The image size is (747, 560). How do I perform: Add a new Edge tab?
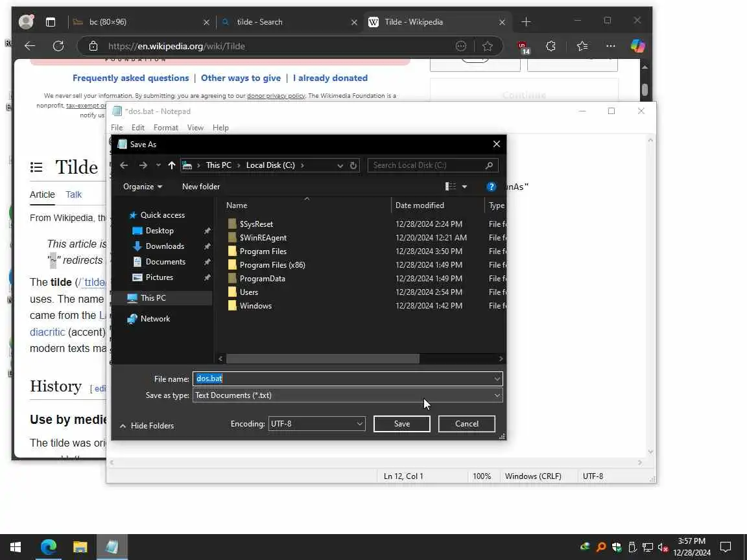[x=526, y=22]
